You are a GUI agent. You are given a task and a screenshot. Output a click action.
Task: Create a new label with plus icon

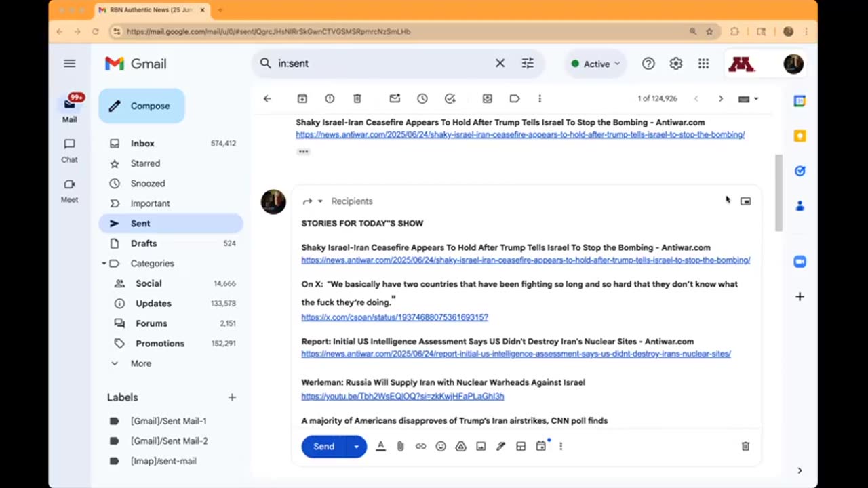(x=232, y=397)
